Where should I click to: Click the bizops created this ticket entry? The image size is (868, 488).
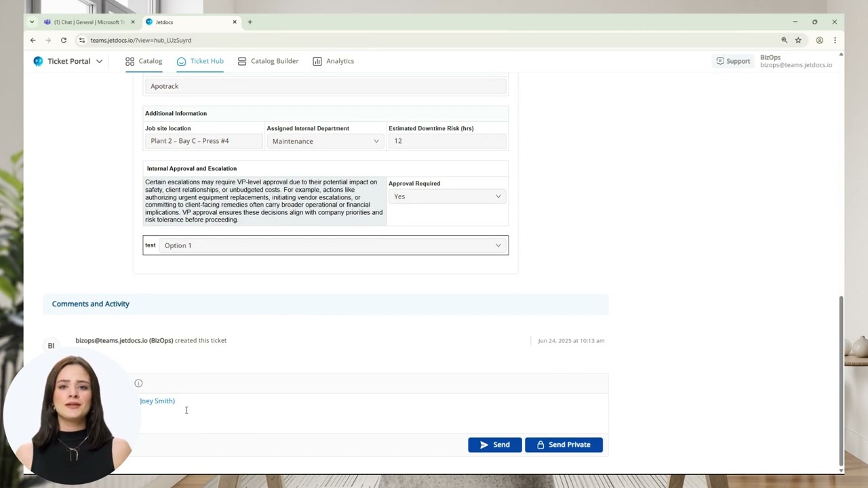pyautogui.click(x=151, y=340)
